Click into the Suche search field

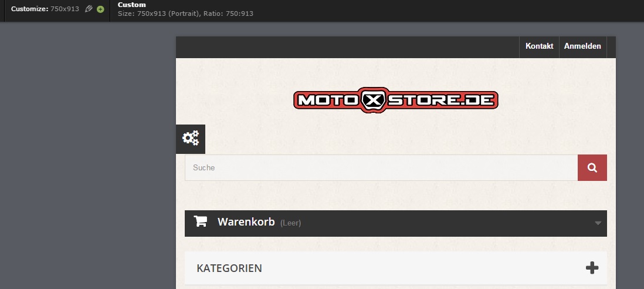click(x=381, y=168)
